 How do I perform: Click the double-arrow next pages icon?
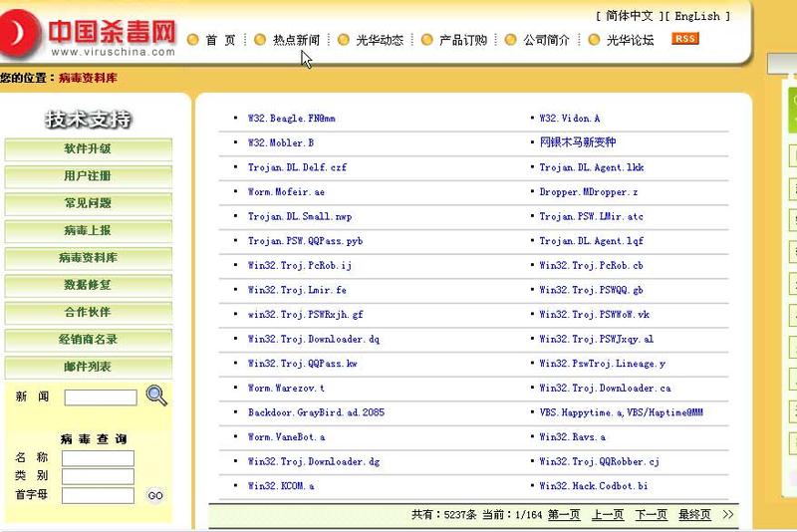(x=728, y=514)
